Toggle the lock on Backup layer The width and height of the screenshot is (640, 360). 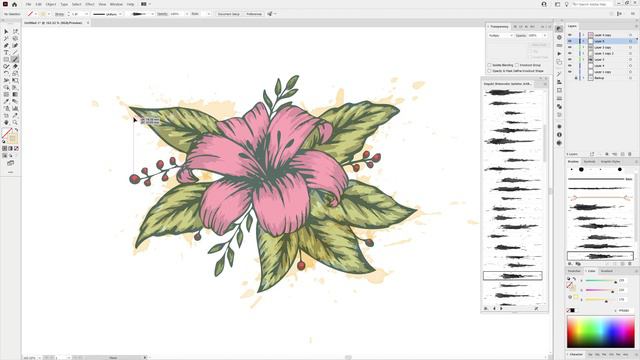pos(576,78)
